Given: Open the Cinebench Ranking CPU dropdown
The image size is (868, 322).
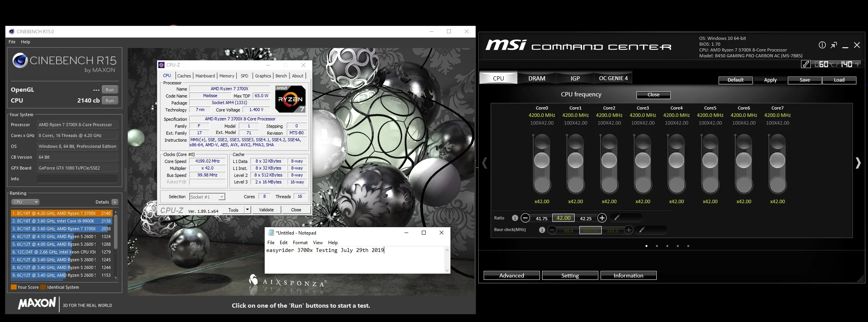Looking at the screenshot, I should [x=25, y=202].
